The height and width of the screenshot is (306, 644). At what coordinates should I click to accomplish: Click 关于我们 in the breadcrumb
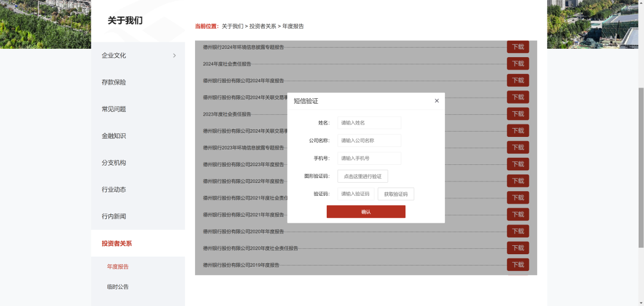tap(233, 26)
